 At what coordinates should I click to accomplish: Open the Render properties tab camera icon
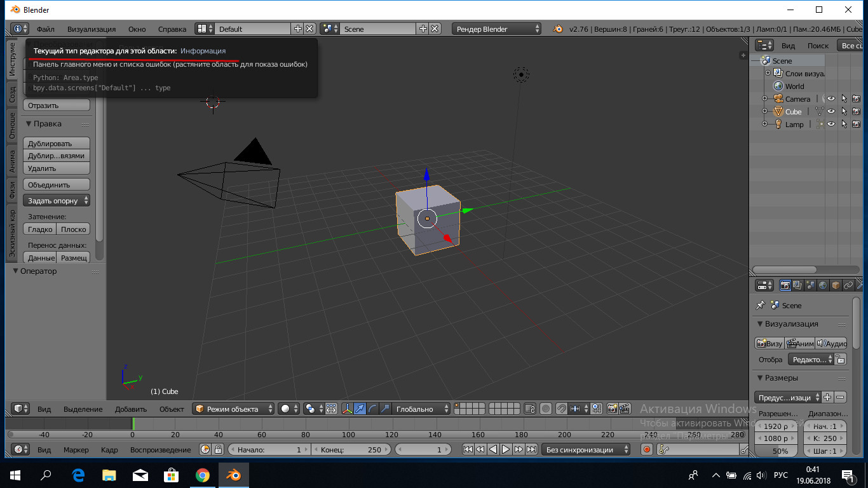point(785,285)
